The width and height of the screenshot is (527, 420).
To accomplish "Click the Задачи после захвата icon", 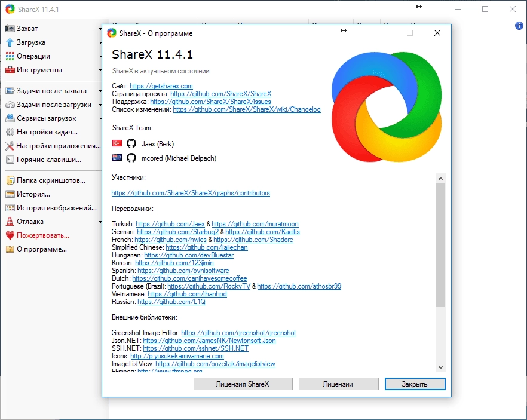I will (10, 91).
